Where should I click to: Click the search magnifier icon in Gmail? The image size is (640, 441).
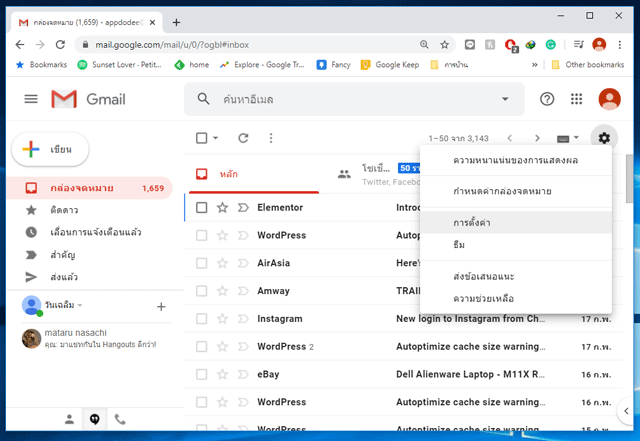203,99
